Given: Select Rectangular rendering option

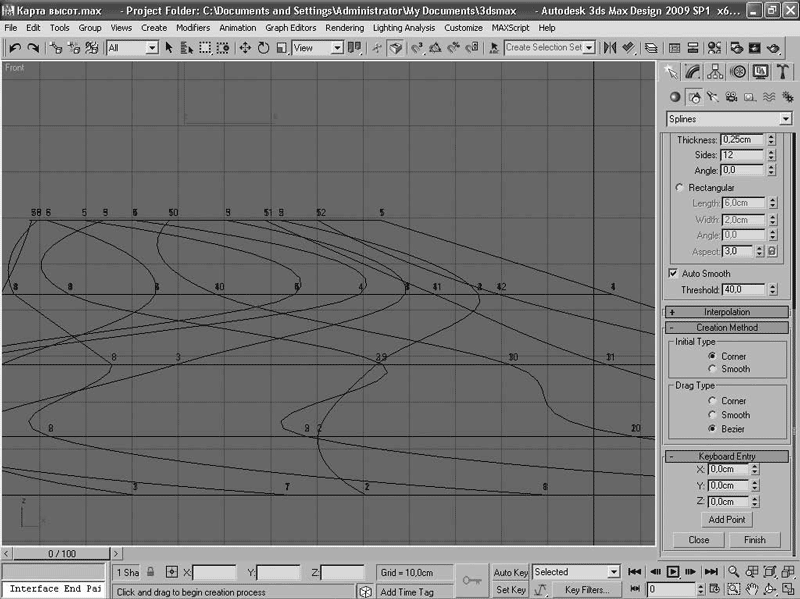Looking at the screenshot, I should point(680,188).
